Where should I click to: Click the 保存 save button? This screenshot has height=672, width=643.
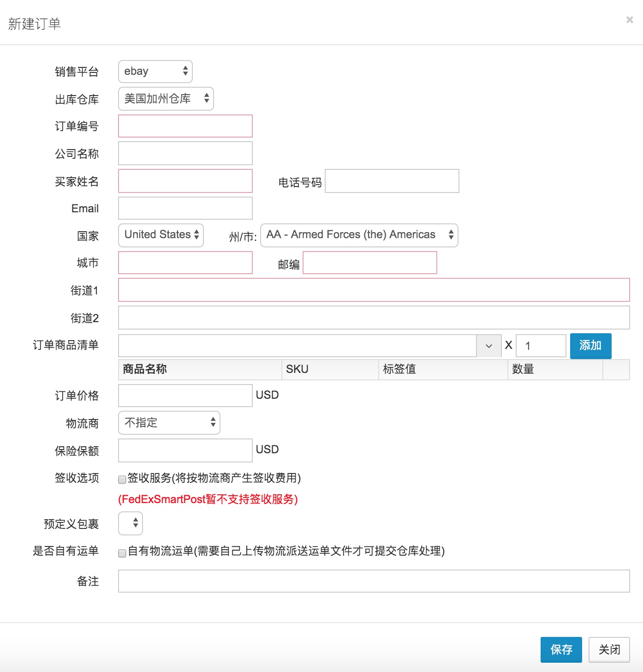click(x=561, y=649)
